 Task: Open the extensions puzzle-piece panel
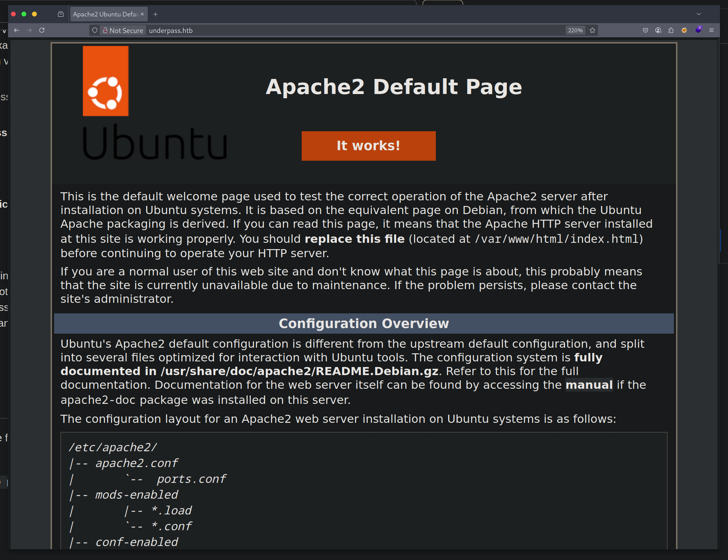click(x=671, y=30)
